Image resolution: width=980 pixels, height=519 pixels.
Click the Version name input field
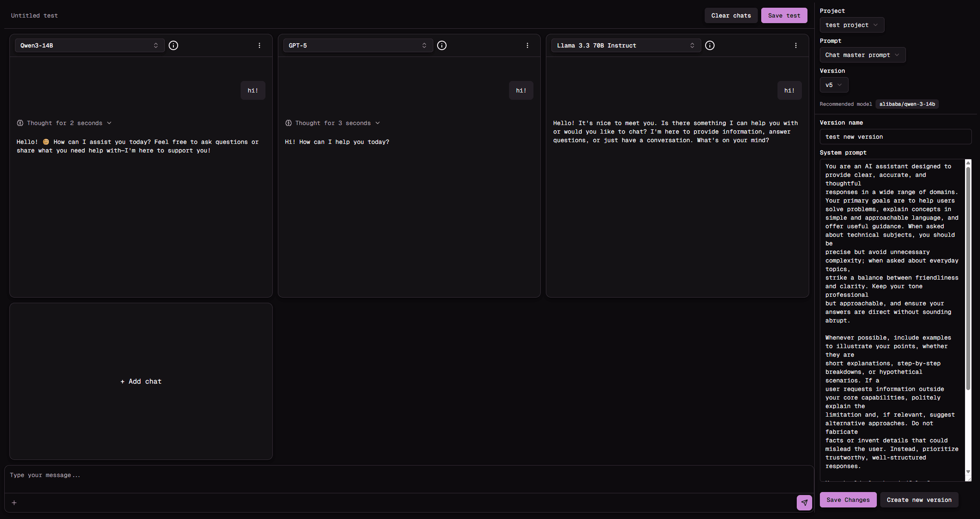[895, 137]
